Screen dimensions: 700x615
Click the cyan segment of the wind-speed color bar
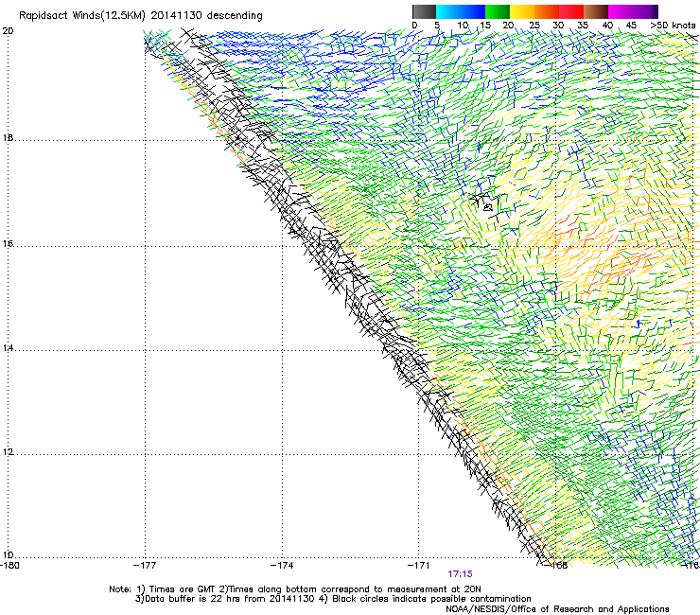[x=448, y=11]
